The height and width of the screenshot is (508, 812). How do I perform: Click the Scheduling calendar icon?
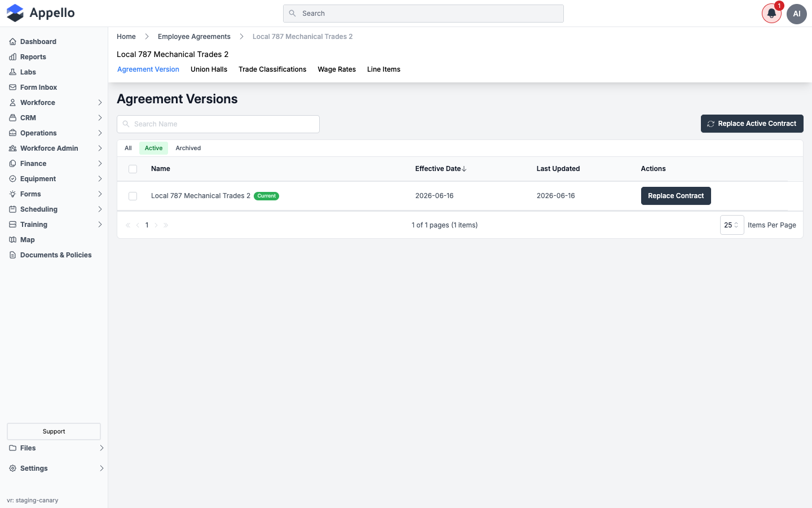tap(12, 209)
